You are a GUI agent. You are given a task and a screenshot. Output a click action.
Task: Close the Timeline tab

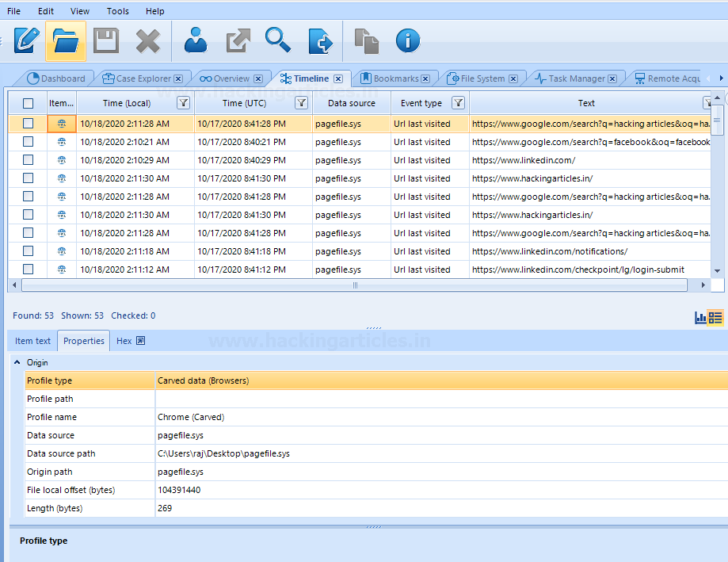point(338,78)
